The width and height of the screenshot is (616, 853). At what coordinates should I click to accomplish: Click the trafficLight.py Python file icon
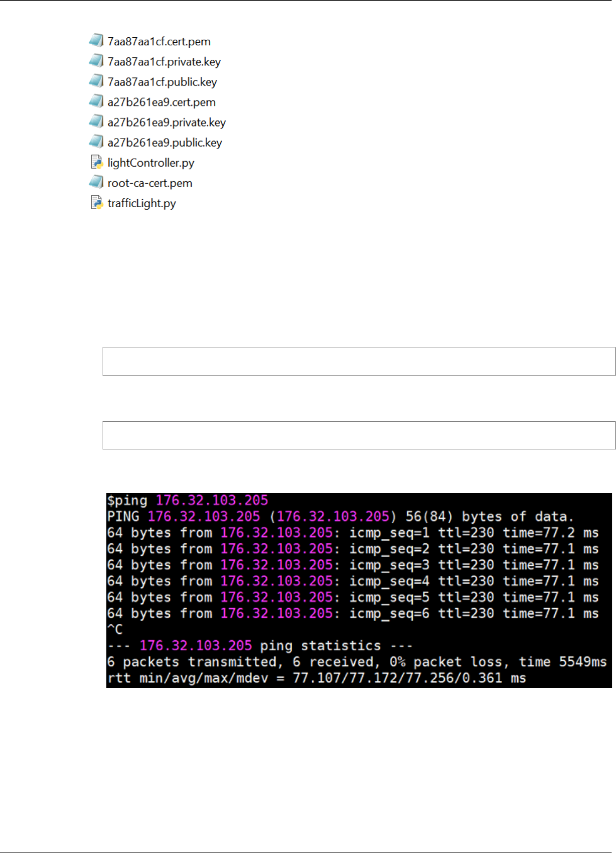pos(97,202)
